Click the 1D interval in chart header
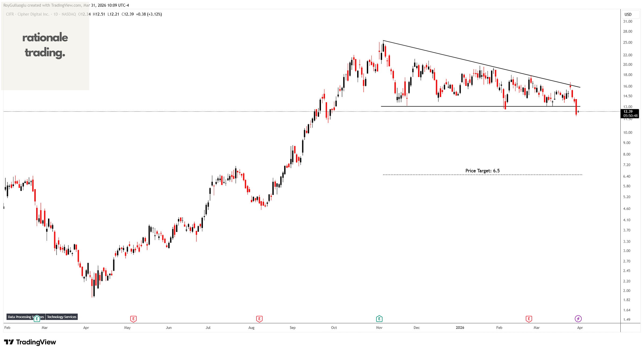Image resolution: width=644 pixels, height=352 pixels. pos(56,14)
